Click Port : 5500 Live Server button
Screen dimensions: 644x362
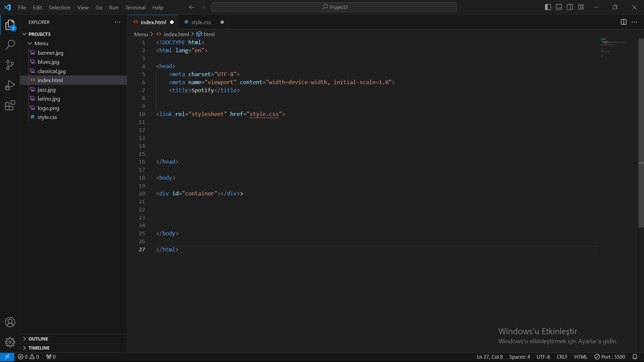610,357
